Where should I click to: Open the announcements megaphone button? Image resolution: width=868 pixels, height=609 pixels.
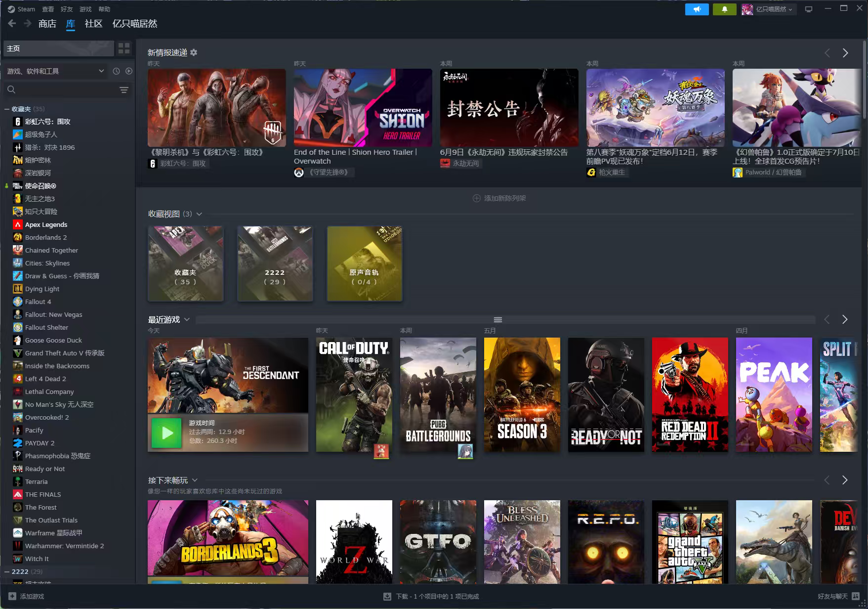tap(697, 9)
